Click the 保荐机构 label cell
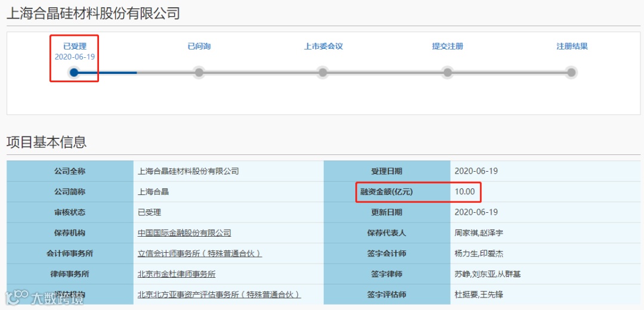Image resolution: width=644 pixels, height=310 pixels. click(70, 233)
